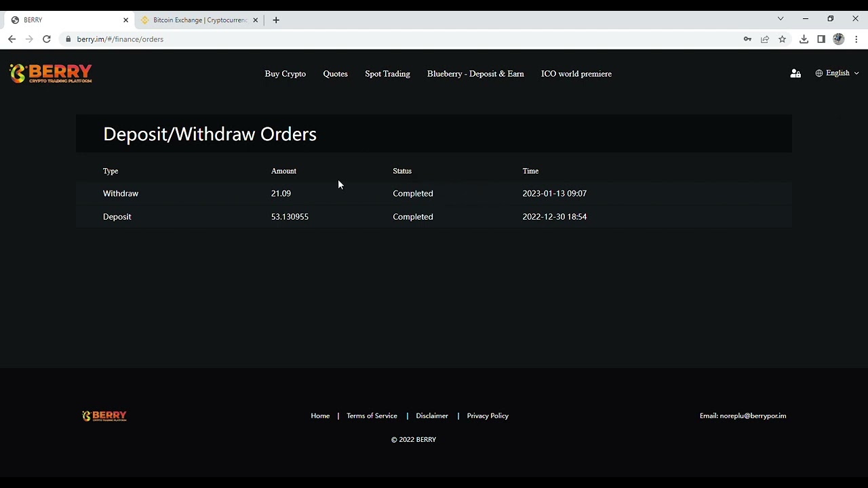Viewport: 868px width, 488px height.
Task: Select the Deposit row type
Action: 117,217
